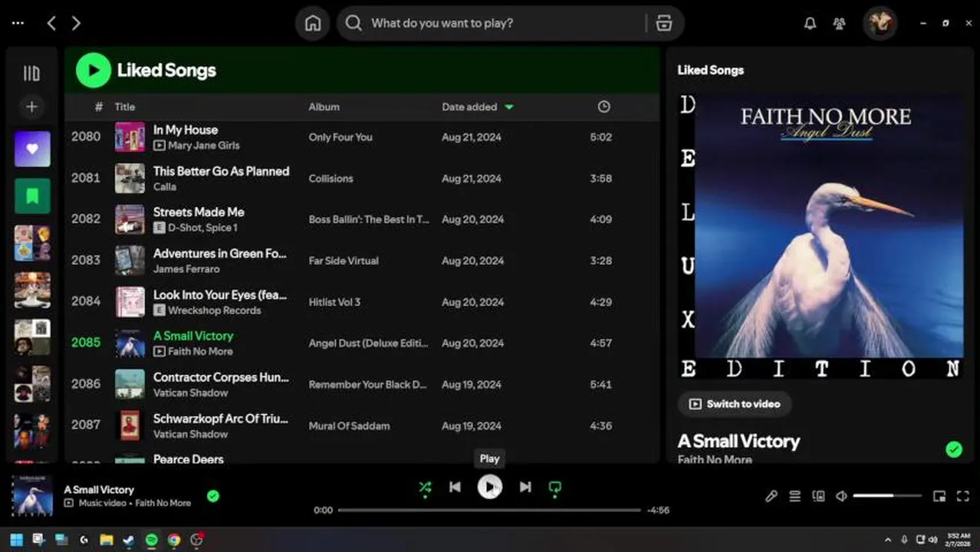The width and height of the screenshot is (980, 552).
Task: Open the artist link Calla
Action: pyautogui.click(x=165, y=186)
